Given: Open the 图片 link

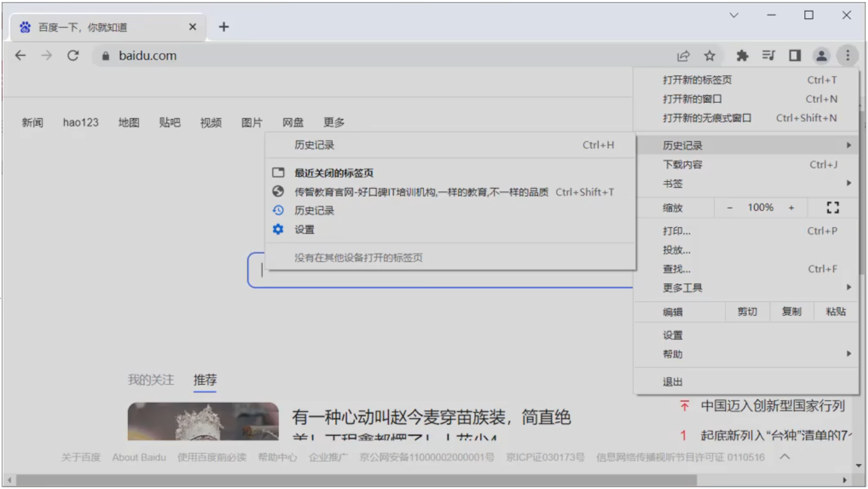Looking at the screenshot, I should [252, 123].
